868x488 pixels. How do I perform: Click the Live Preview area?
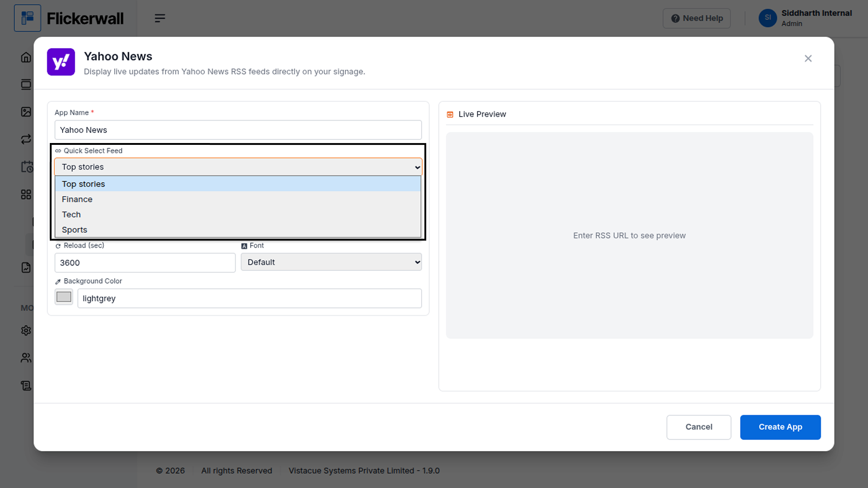(630, 235)
